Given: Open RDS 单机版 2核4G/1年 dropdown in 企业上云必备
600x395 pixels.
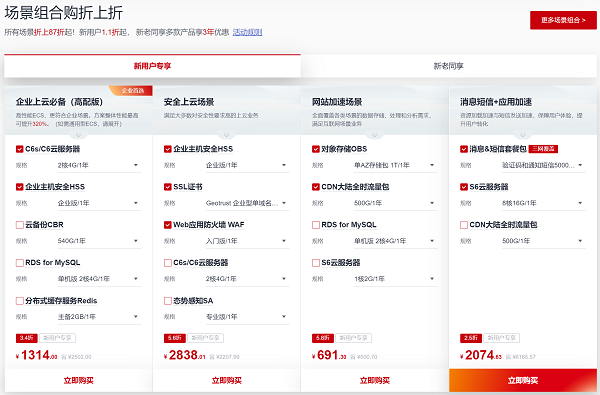Looking at the screenshot, I should (x=99, y=279).
